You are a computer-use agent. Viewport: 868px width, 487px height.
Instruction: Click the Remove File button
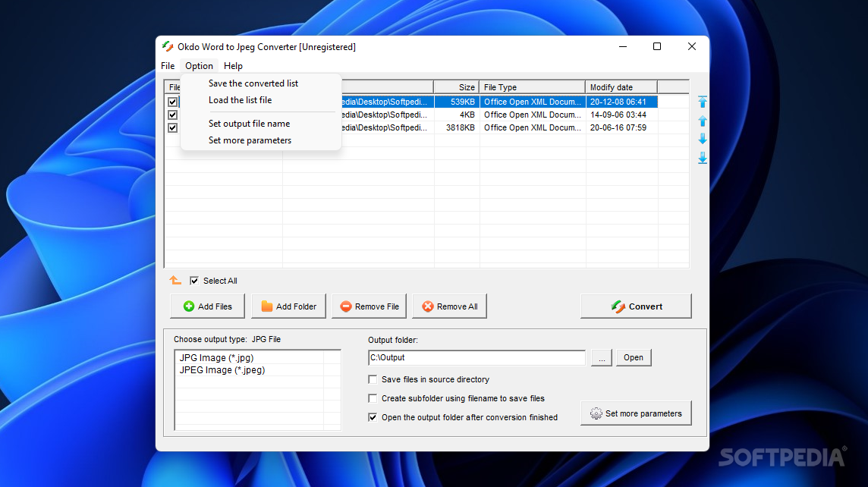(370, 306)
